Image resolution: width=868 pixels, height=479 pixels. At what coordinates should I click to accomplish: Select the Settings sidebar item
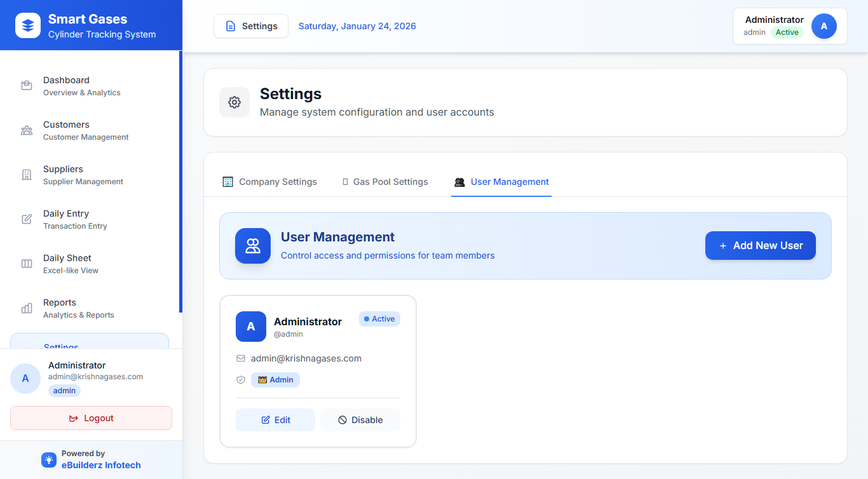[90, 341]
